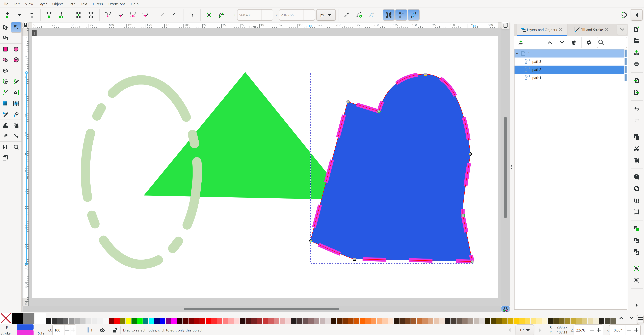Toggle the layer lock in status bar

[115, 330]
